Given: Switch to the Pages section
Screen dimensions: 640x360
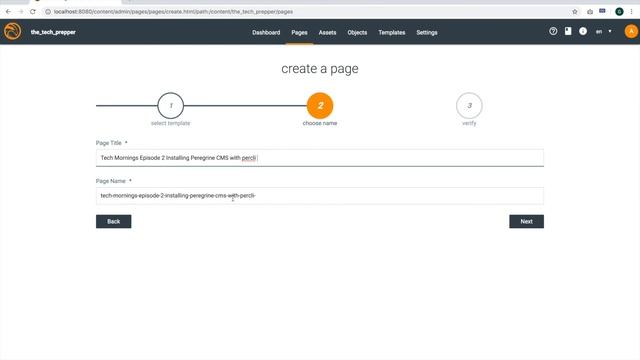Looking at the screenshot, I should coord(299,32).
